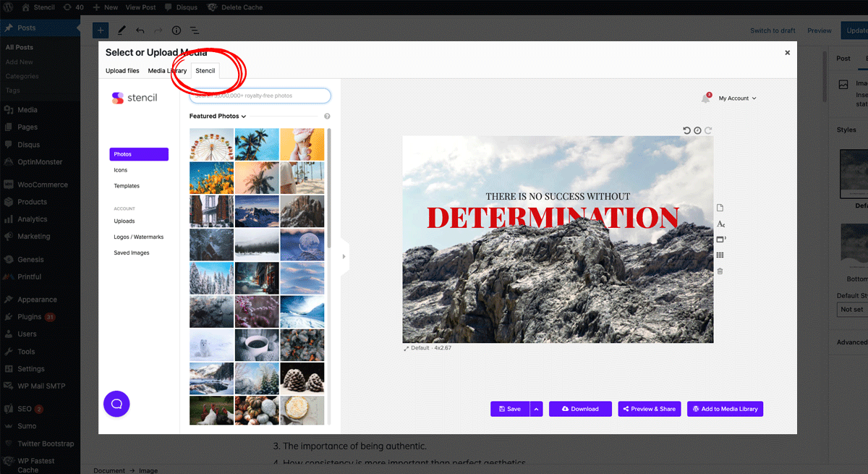868x474 pixels.
Task: Switch to the Media Library tab
Action: (x=166, y=70)
